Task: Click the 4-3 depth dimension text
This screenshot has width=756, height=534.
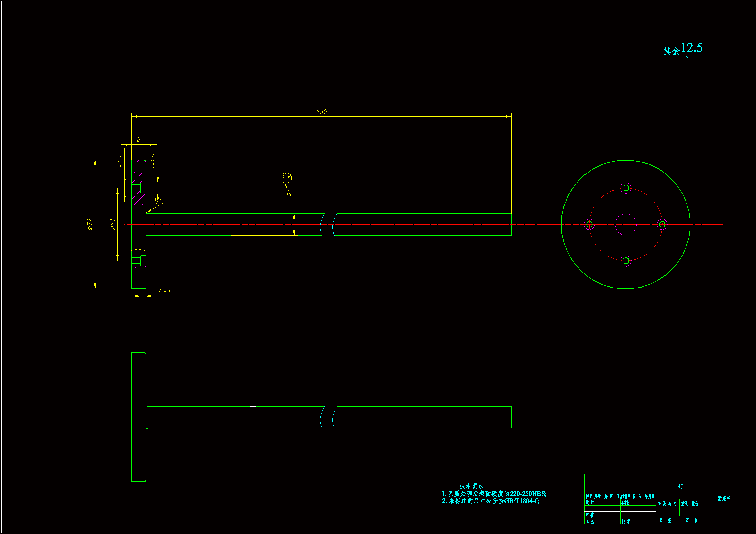Action: (x=165, y=291)
